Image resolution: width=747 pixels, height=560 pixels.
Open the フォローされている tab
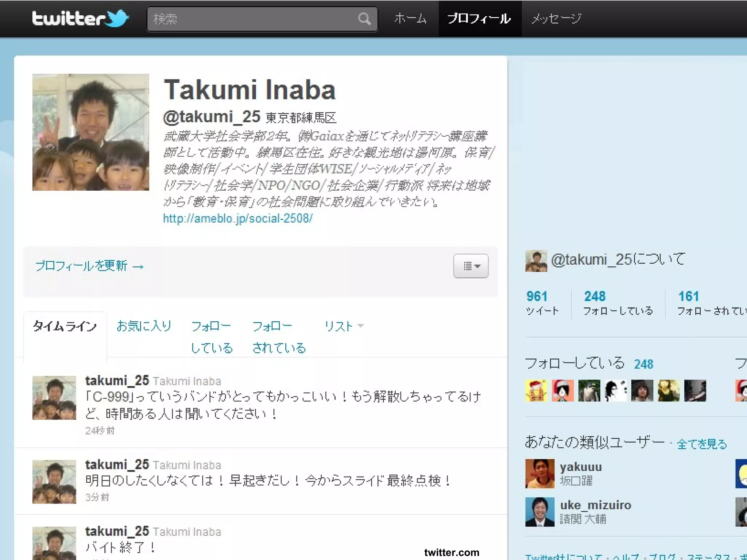[279, 337]
